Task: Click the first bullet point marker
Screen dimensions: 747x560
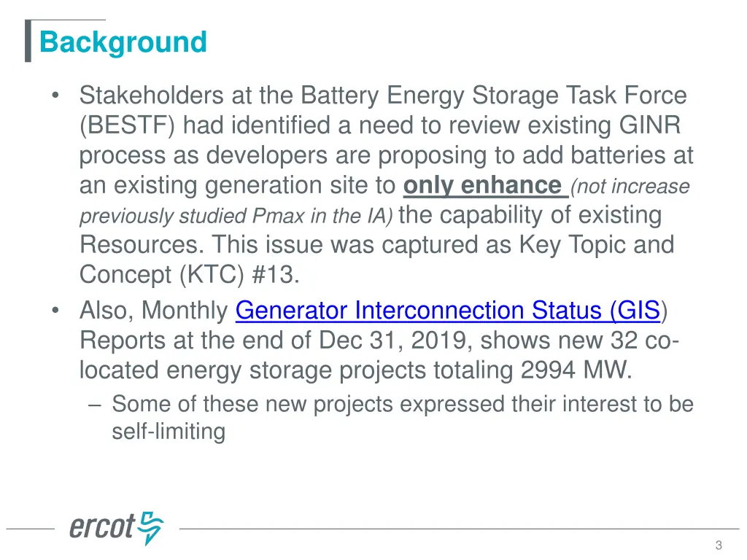Action: [x=55, y=96]
